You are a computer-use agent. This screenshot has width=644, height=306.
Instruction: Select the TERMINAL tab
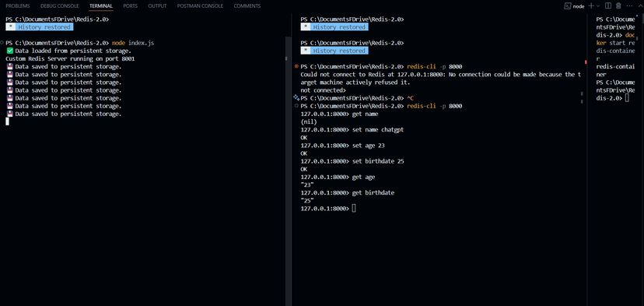click(101, 6)
